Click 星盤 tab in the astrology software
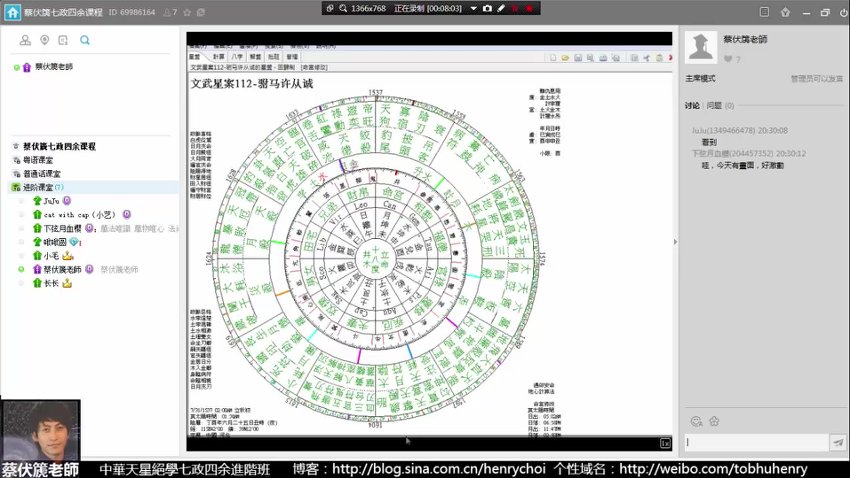This screenshot has height=478, width=850. (x=195, y=56)
